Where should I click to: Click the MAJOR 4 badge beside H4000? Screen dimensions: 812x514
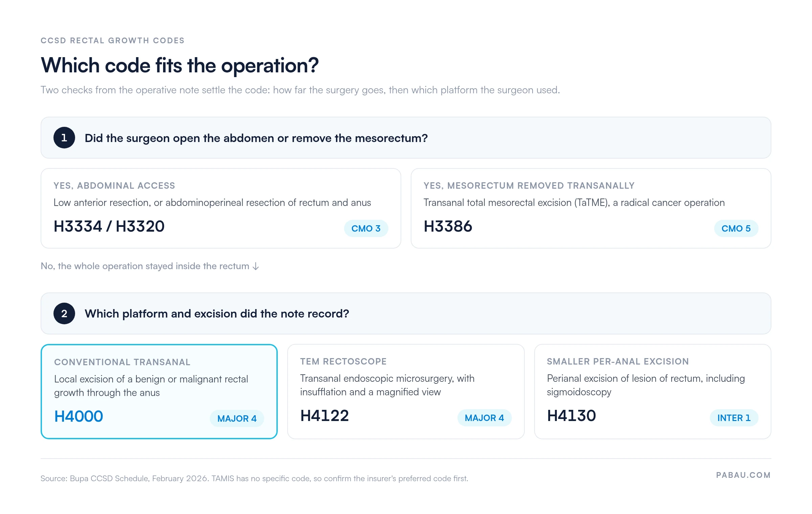pyautogui.click(x=237, y=419)
